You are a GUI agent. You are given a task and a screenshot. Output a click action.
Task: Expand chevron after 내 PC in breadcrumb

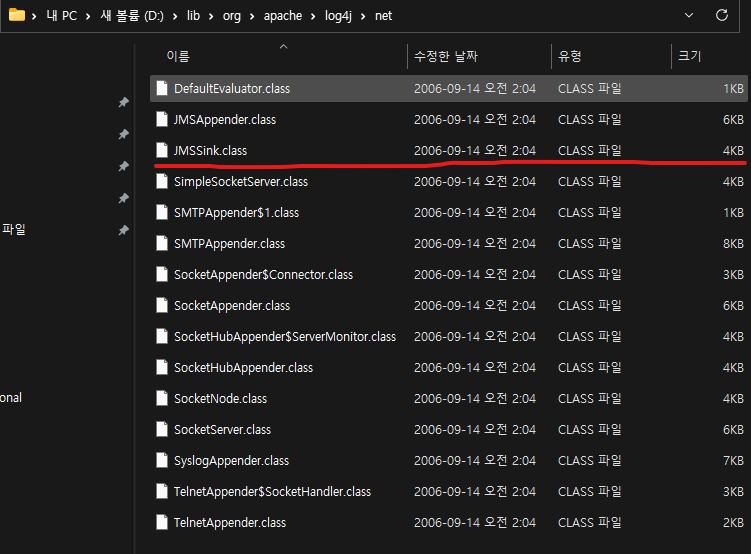pyautogui.click(x=88, y=16)
